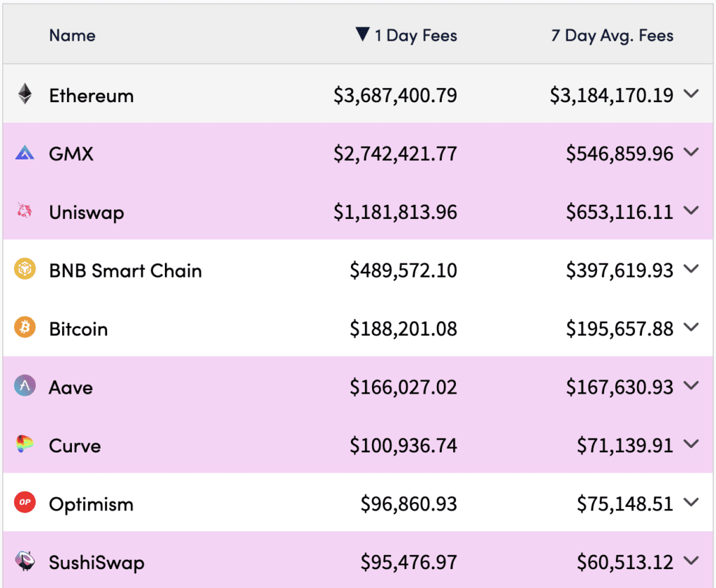Viewport: 716px width, 588px height.
Task: Expand the Uniswap row chevron
Action: 692,210
